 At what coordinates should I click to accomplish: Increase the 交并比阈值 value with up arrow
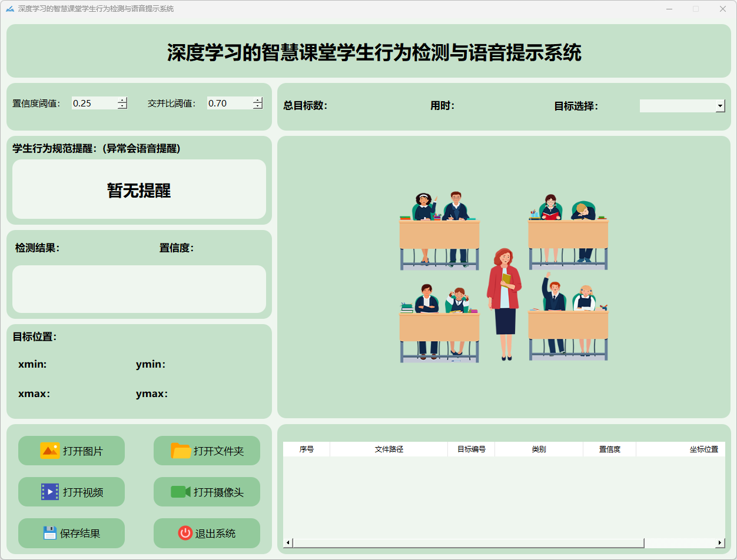(257, 100)
